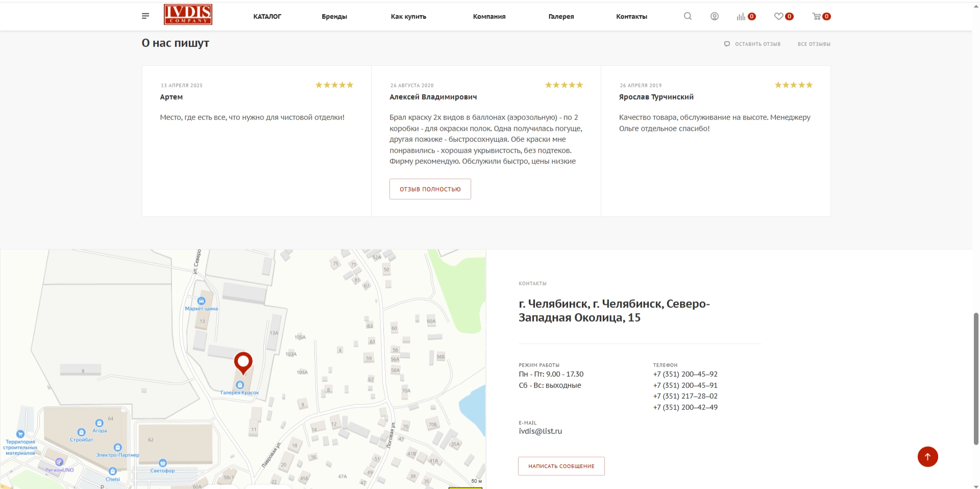Open the ВСЕ ОТЗЫВЫ link
This screenshot has height=489, width=980.
pyautogui.click(x=814, y=44)
